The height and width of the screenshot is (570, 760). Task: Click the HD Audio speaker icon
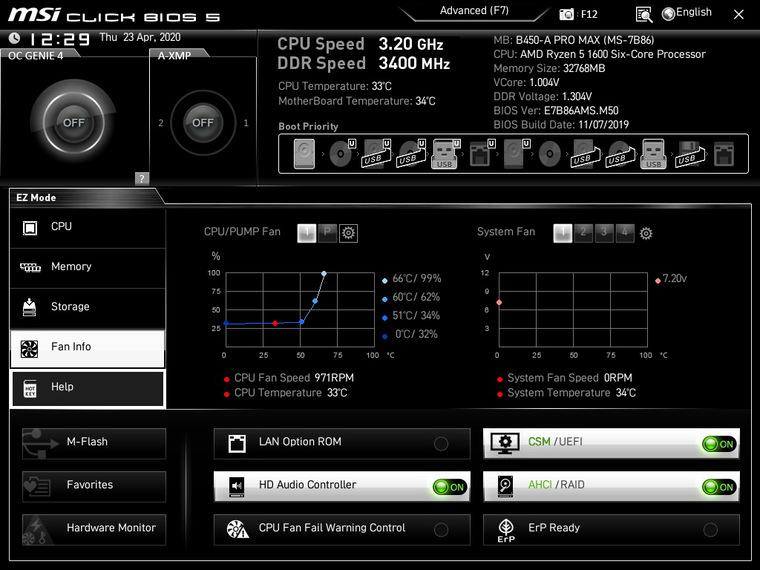point(237,486)
